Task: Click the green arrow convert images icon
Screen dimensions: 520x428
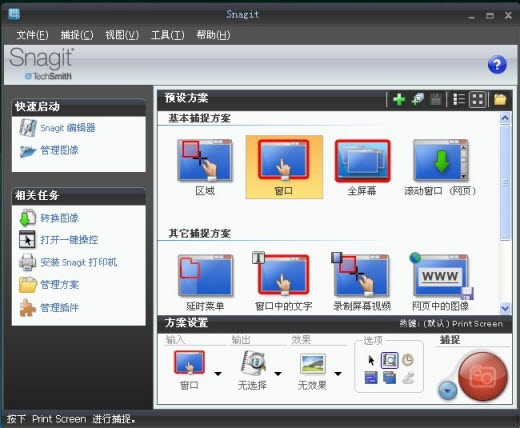Action: 27,218
